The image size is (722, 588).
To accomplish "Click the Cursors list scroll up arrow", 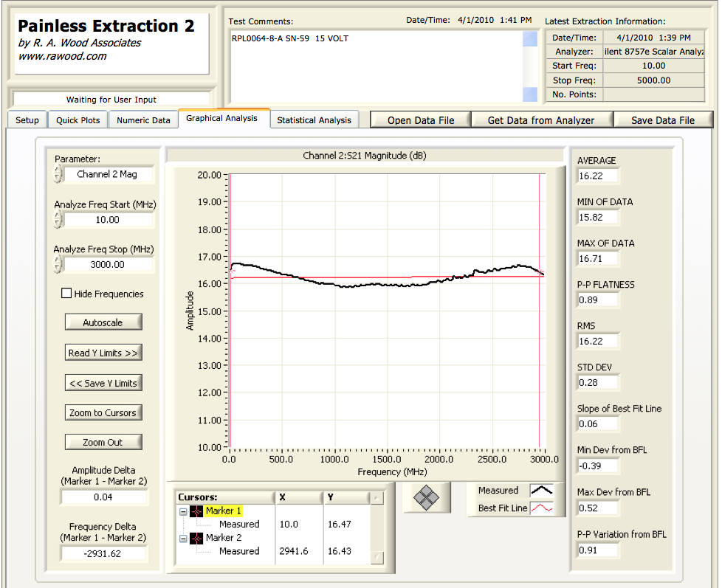I will click(x=377, y=498).
